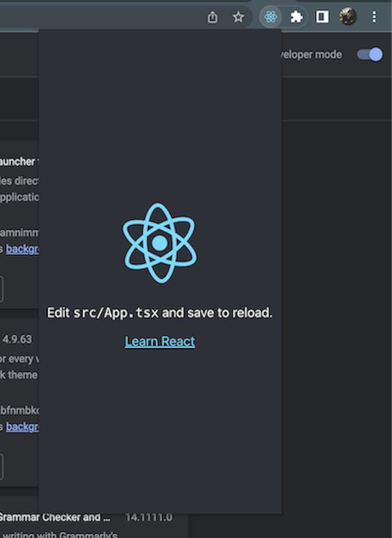The image size is (392, 538).
Task: Bookmark this page with the star icon
Action: click(x=238, y=17)
